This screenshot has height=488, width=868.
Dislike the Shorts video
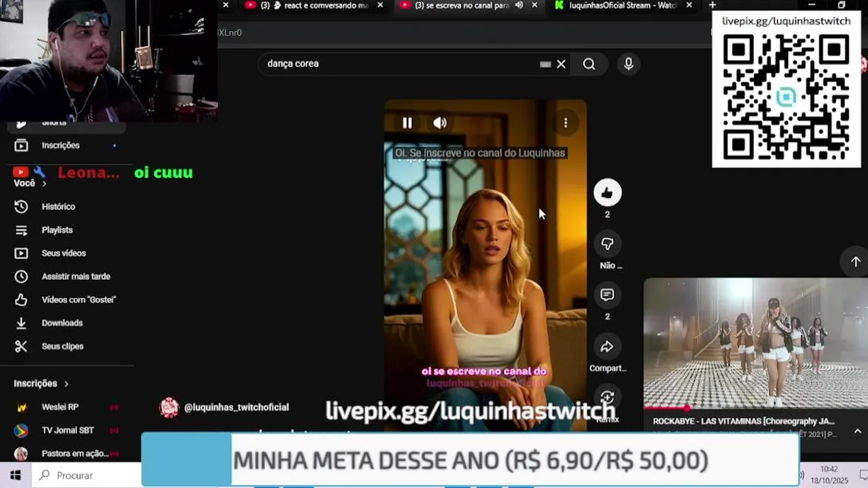click(608, 244)
